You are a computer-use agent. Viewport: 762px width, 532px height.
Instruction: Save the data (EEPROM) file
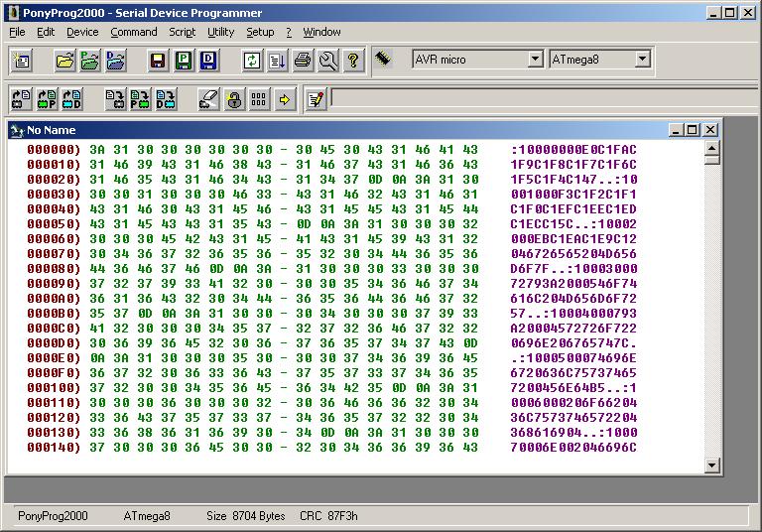click(208, 61)
